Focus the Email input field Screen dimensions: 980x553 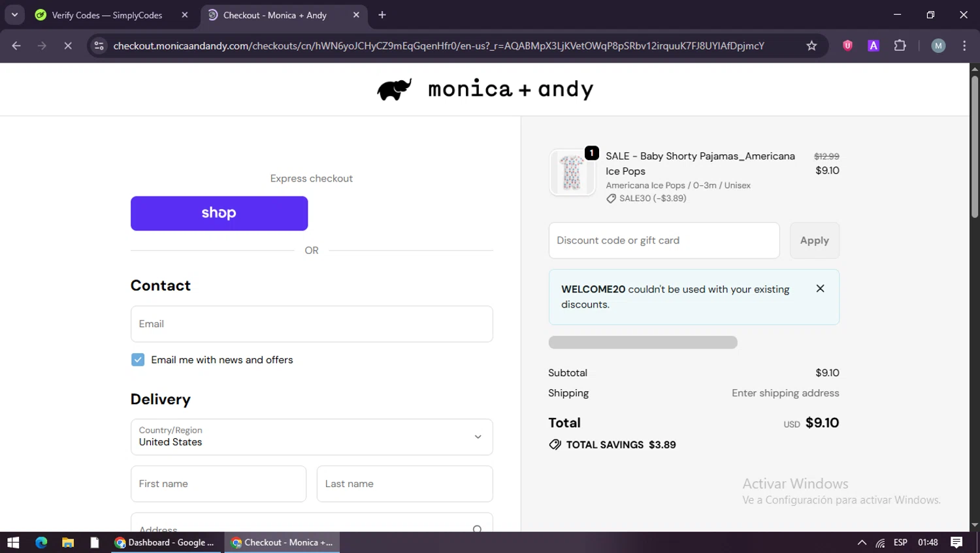312,324
